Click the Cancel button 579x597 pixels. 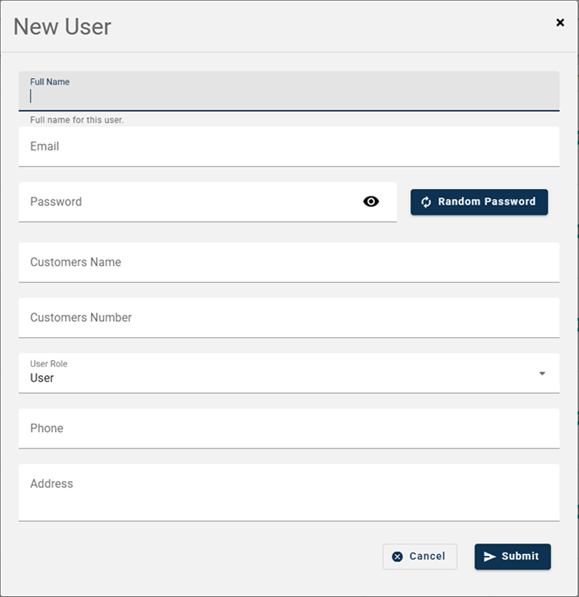tap(419, 556)
